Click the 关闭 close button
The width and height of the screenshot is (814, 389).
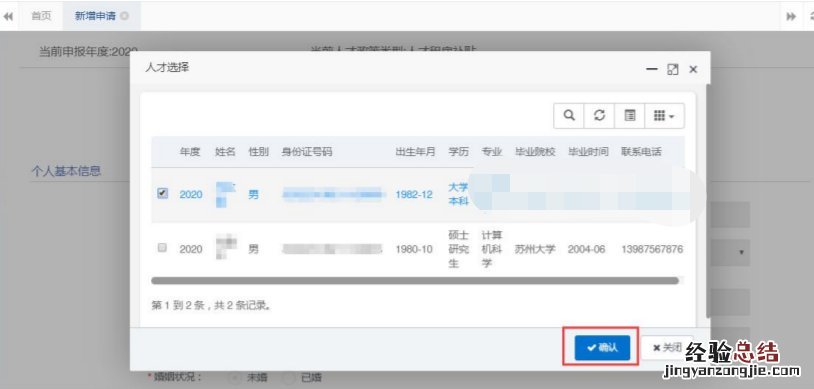coord(667,348)
